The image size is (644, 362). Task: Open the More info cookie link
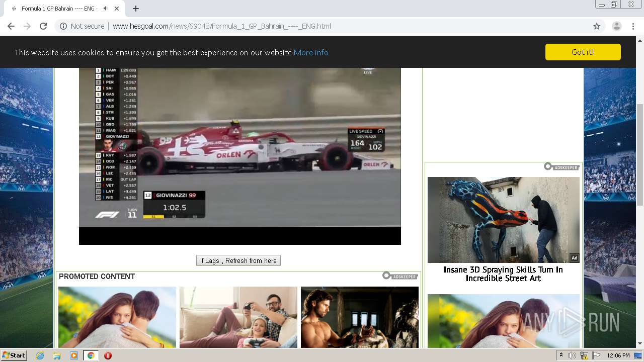tap(311, 52)
